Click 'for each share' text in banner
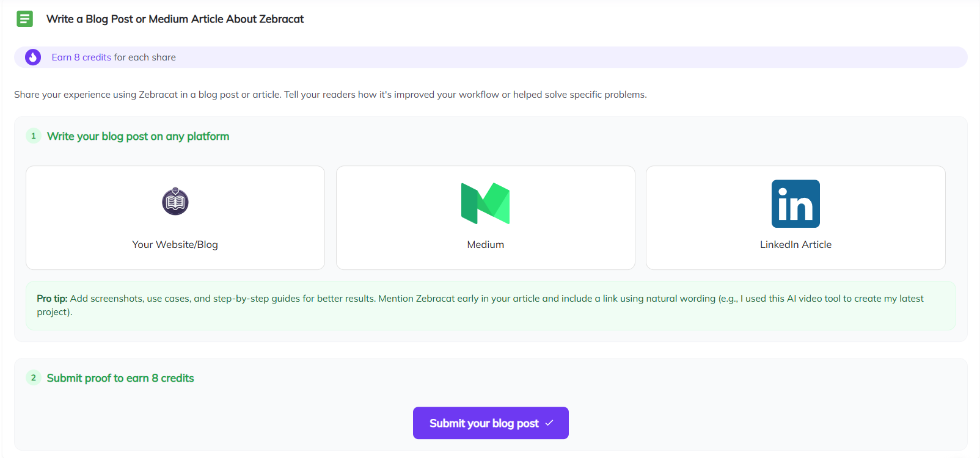Screen dimensions: 980x458 point(145,57)
